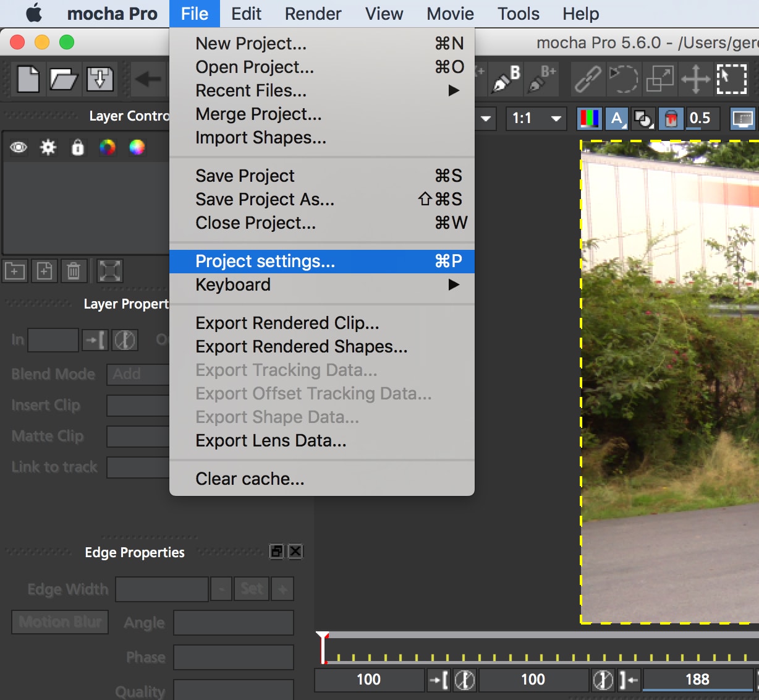Select the move crosshair arrows tool
Viewport: 759px width, 700px height.
(695, 79)
